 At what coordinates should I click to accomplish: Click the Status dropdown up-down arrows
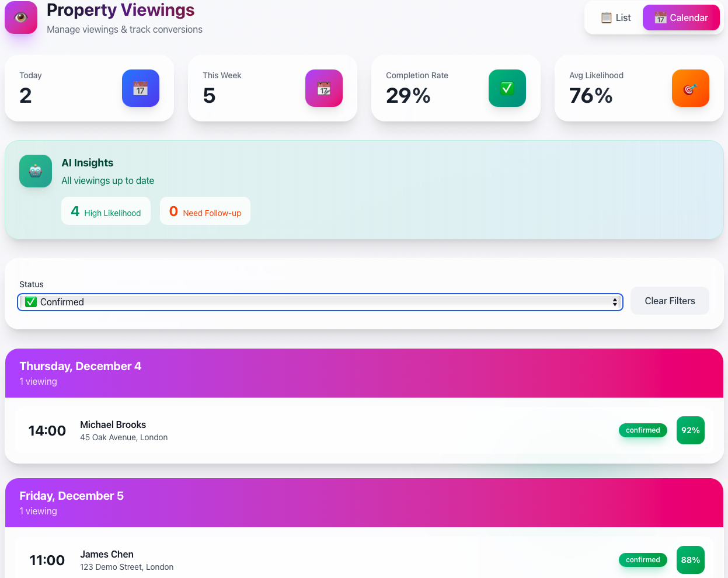[x=615, y=302]
